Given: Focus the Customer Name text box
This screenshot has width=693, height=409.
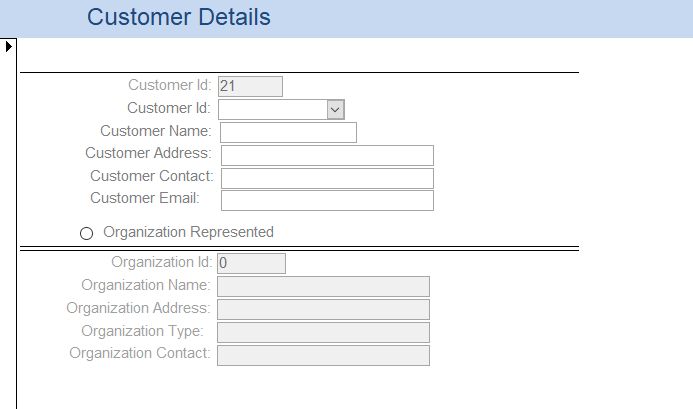Looking at the screenshot, I should point(288,132).
